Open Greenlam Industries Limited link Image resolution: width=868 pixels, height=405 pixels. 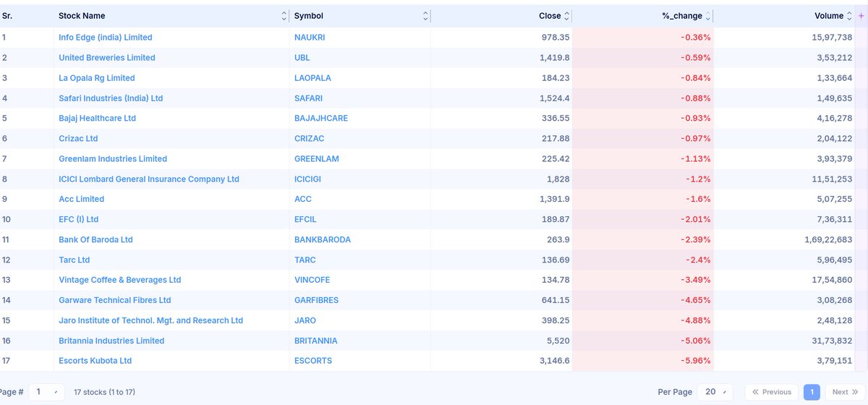click(113, 158)
